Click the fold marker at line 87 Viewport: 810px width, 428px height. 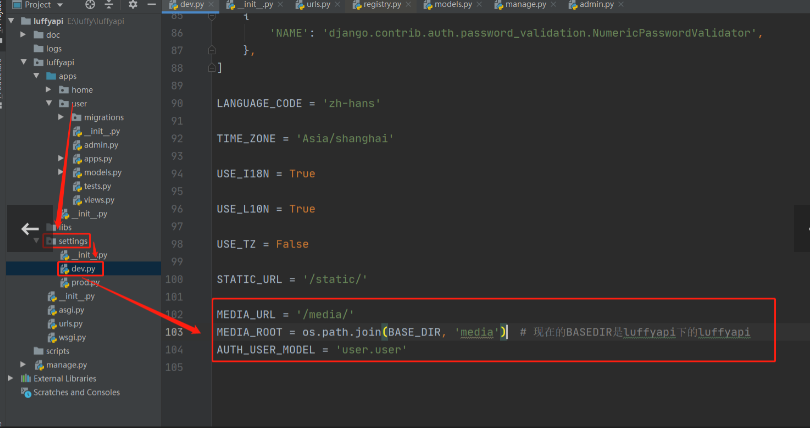[x=212, y=50]
